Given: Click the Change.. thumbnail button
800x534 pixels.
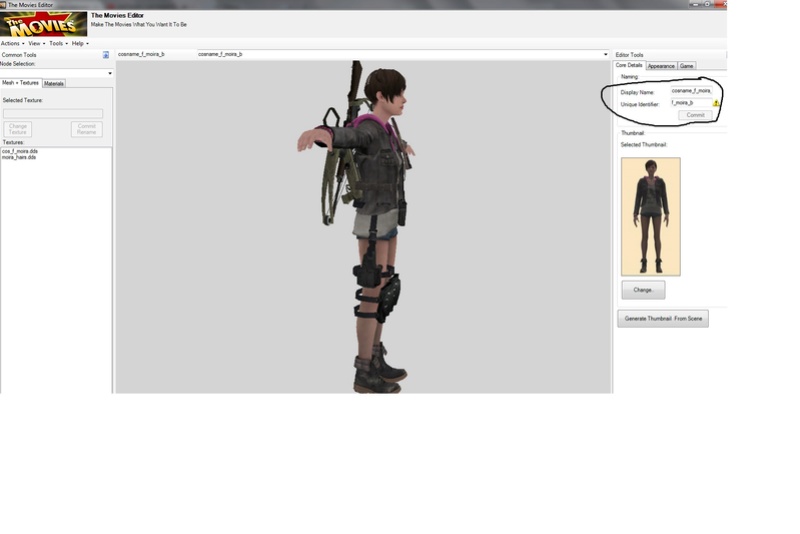Looking at the screenshot, I should click(x=643, y=290).
